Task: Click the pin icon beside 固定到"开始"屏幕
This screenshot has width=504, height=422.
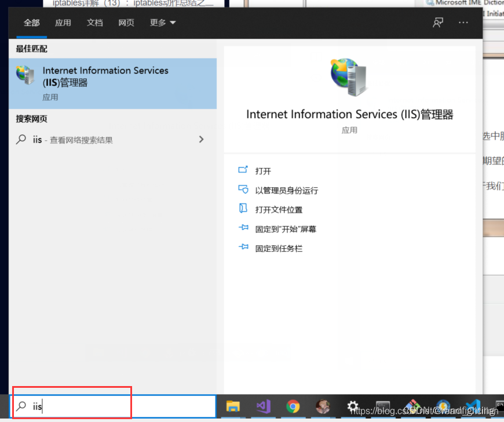Action: pos(243,227)
